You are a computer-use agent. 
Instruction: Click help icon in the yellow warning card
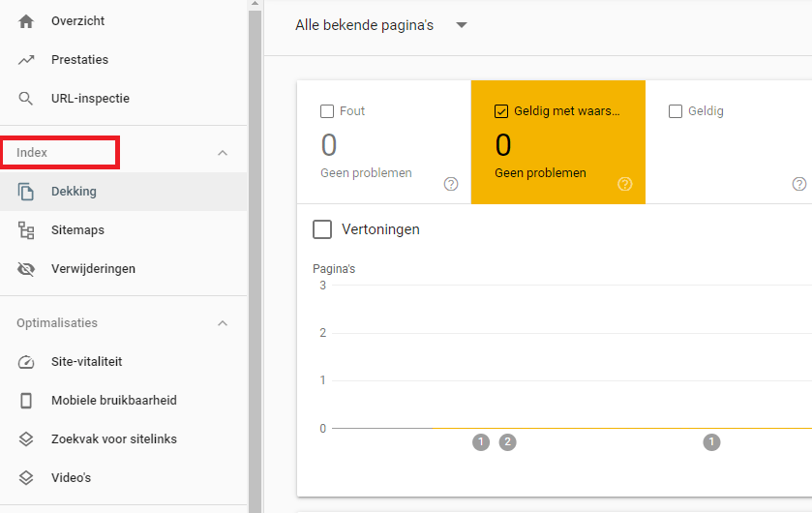pyautogui.click(x=625, y=184)
